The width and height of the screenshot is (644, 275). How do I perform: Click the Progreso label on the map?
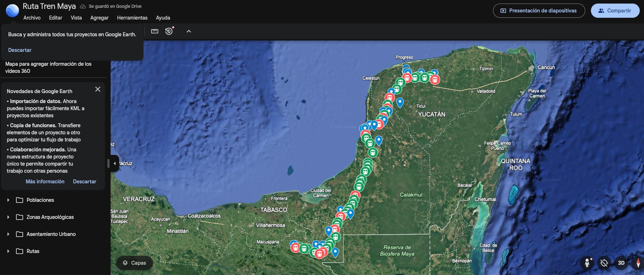click(404, 57)
